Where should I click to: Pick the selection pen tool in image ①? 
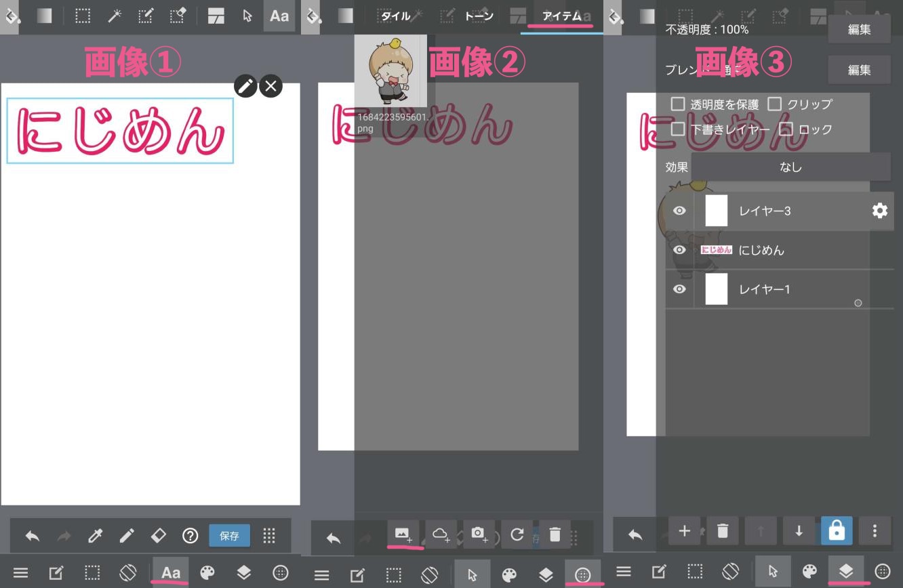[x=146, y=16]
